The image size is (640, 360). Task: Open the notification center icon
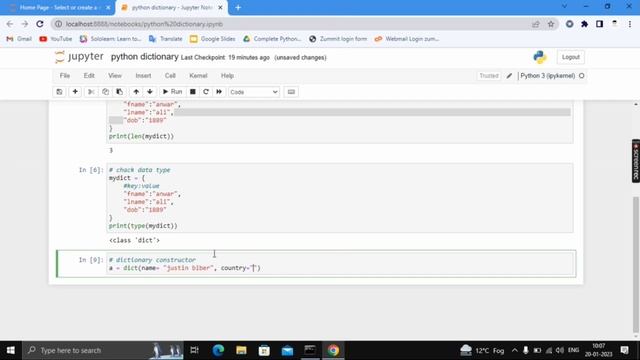(624, 350)
